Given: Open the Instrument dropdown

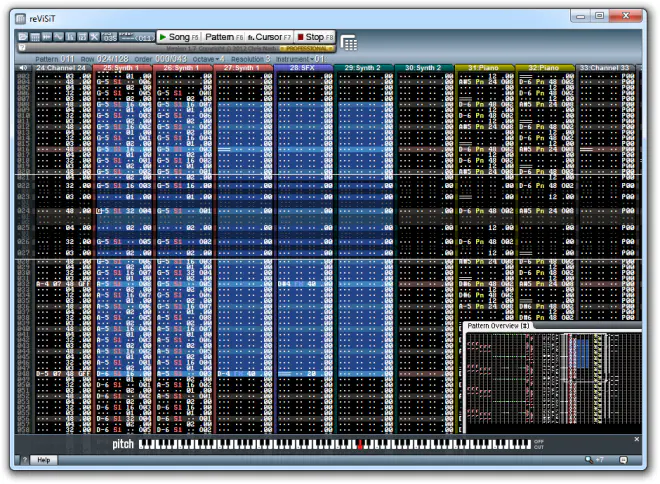Looking at the screenshot, I should (301, 59).
